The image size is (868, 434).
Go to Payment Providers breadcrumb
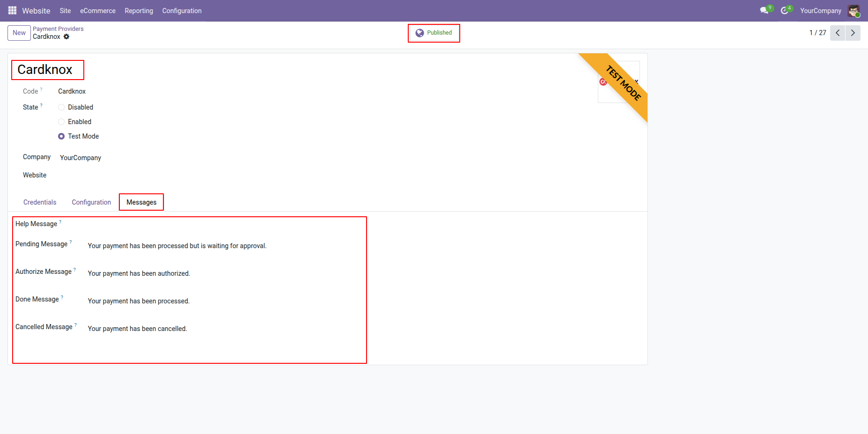(x=58, y=29)
